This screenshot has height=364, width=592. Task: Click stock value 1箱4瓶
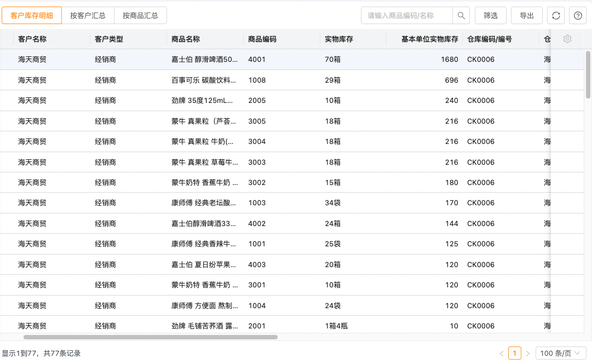click(x=336, y=326)
